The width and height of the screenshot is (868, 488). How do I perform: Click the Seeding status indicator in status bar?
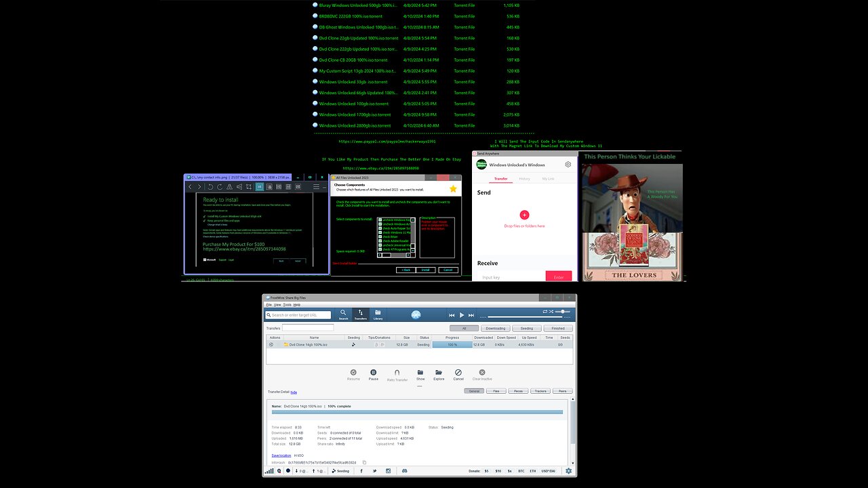[340, 471]
